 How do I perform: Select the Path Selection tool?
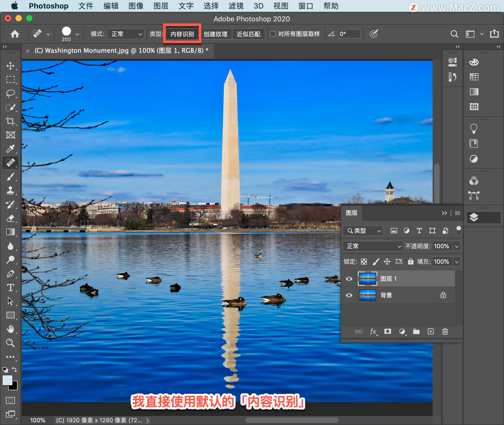coord(10,301)
